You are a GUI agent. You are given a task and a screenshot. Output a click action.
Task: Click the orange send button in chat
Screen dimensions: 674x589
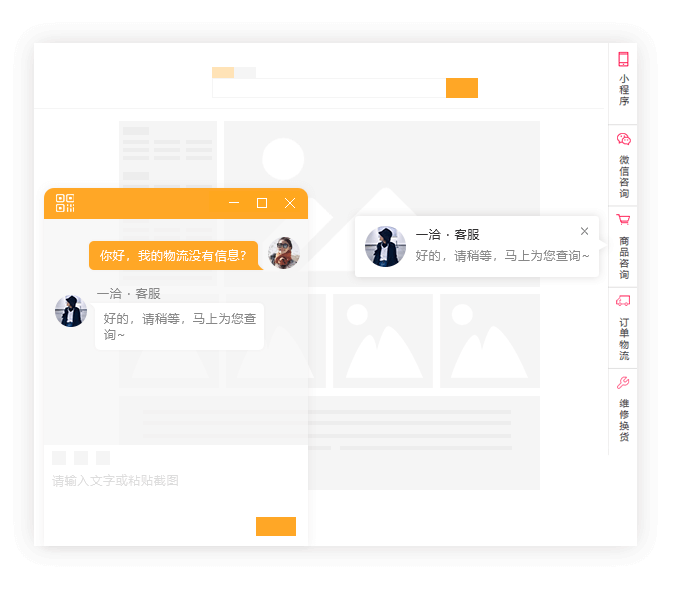click(276, 526)
